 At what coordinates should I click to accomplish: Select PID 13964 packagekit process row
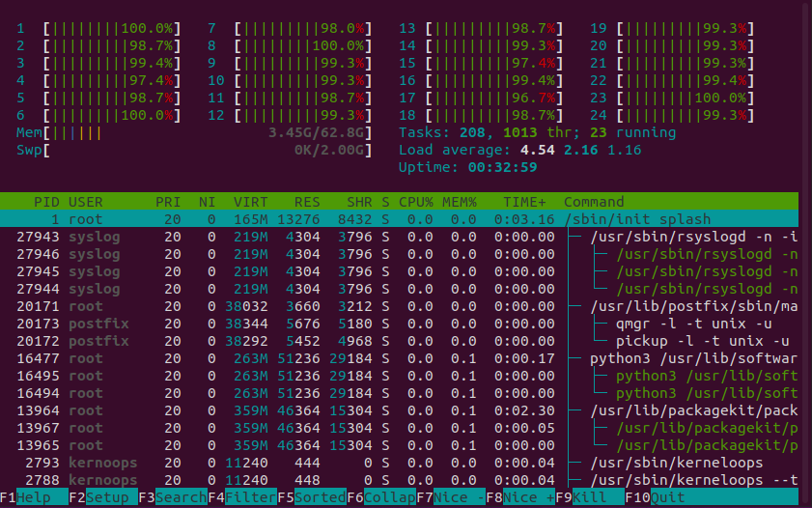(406, 410)
